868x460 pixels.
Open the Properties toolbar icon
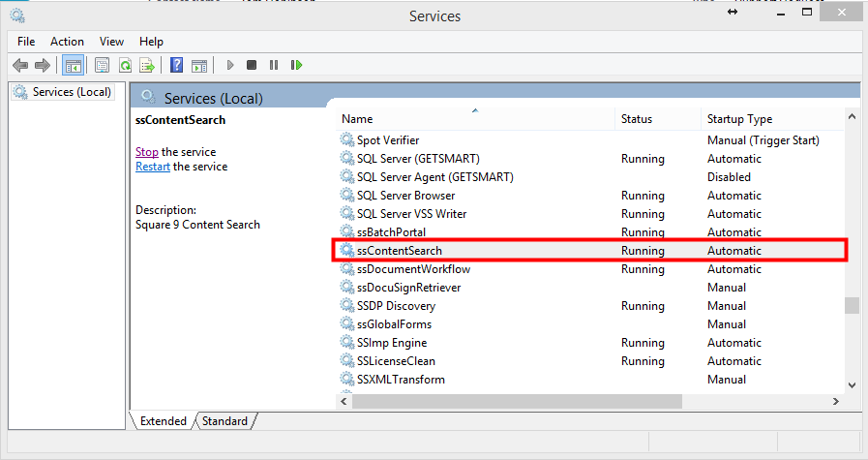pos(102,65)
